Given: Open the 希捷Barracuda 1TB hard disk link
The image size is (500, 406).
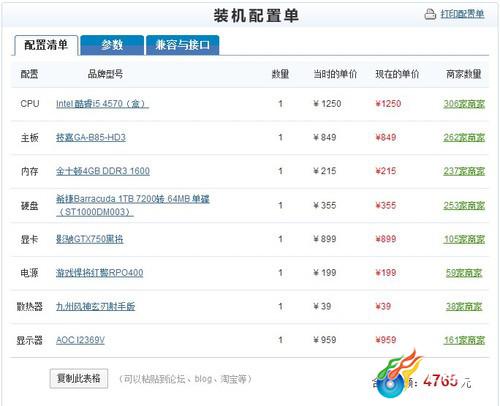Looking at the screenshot, I should (133, 205).
